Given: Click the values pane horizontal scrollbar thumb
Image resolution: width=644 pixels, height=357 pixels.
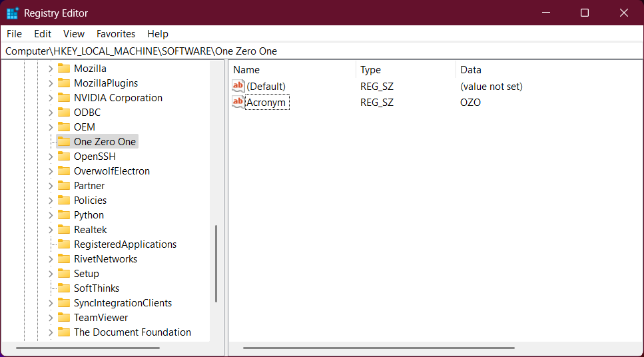Looking at the screenshot, I should 379,348.
